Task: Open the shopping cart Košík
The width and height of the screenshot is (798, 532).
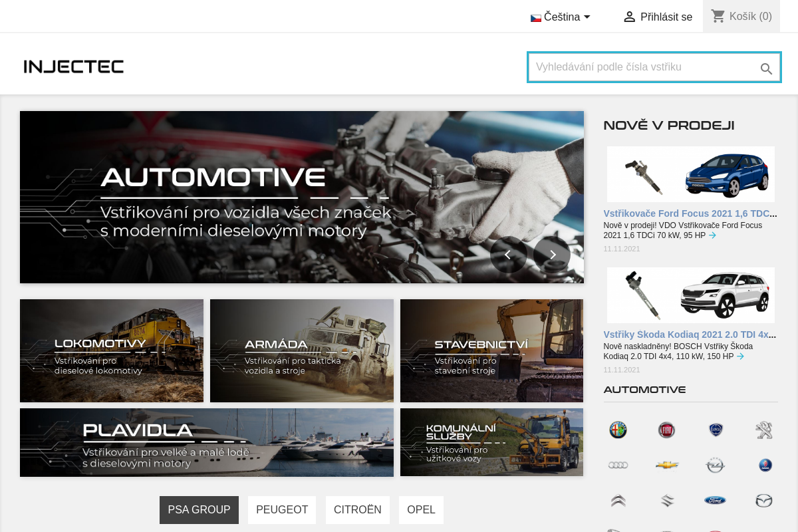Action: click(x=741, y=17)
